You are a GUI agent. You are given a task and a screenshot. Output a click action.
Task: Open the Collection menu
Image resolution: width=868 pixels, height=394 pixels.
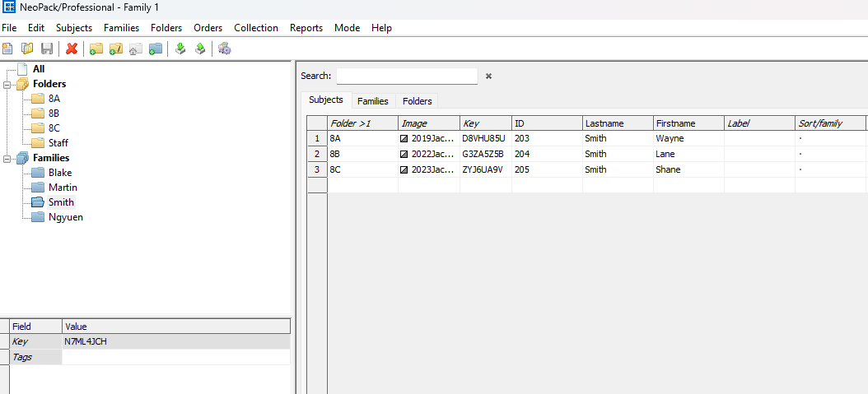click(x=255, y=28)
